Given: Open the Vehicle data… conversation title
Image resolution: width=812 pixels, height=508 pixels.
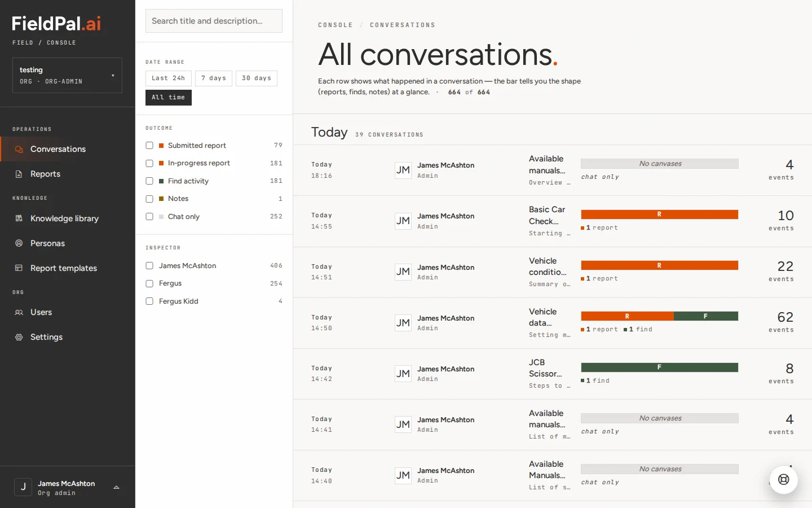Looking at the screenshot, I should 543,317.
